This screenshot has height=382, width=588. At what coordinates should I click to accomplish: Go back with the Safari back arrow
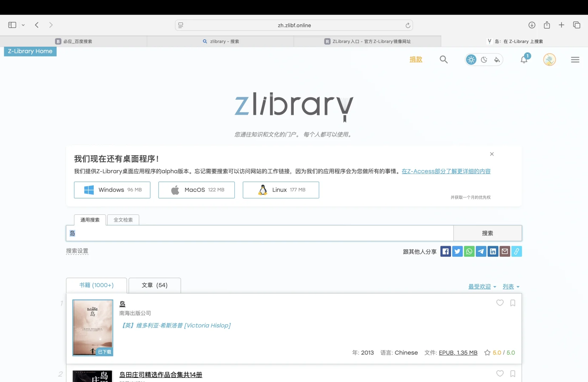pyautogui.click(x=37, y=25)
